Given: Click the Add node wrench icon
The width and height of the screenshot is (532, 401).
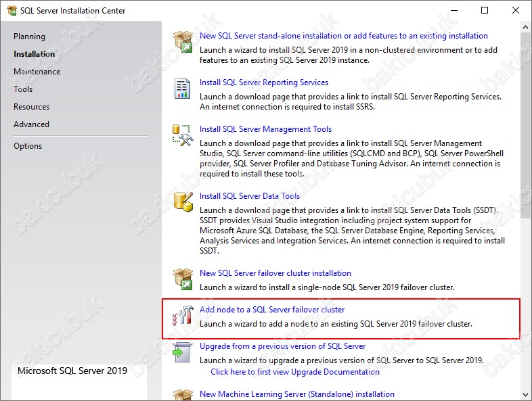Looking at the screenshot, I should pos(183,315).
